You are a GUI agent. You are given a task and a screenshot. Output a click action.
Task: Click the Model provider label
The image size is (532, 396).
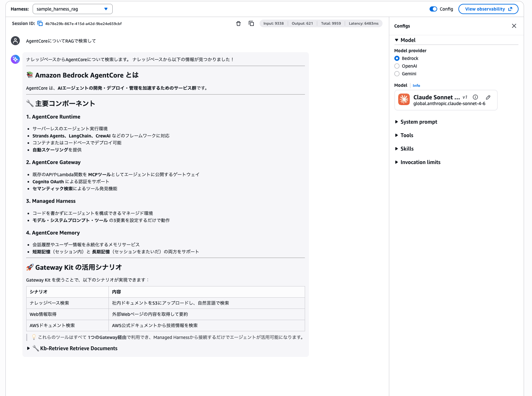410,51
